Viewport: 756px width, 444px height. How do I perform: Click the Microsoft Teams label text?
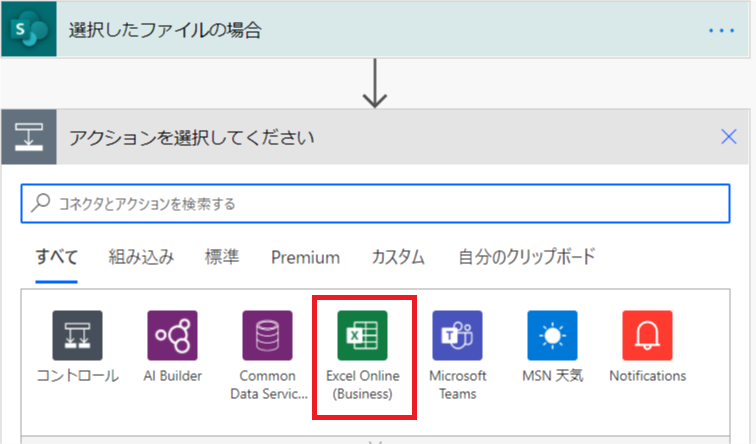point(458,385)
